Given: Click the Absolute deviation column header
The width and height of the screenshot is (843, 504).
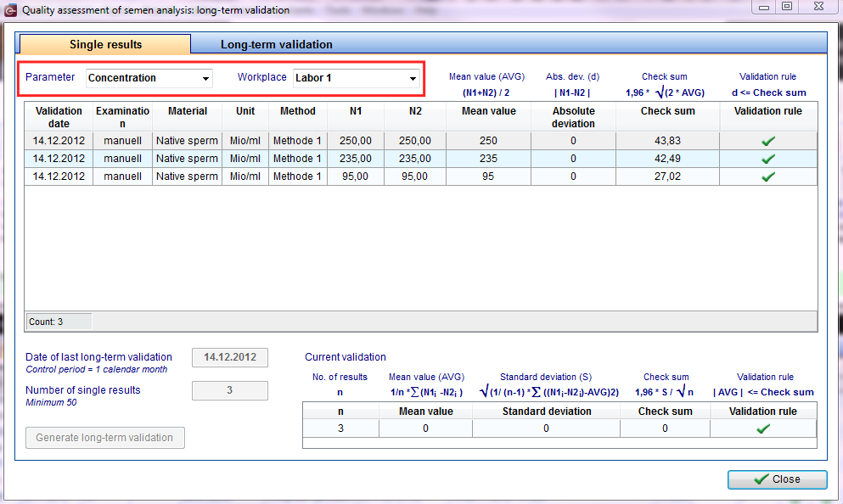Looking at the screenshot, I should click(573, 117).
